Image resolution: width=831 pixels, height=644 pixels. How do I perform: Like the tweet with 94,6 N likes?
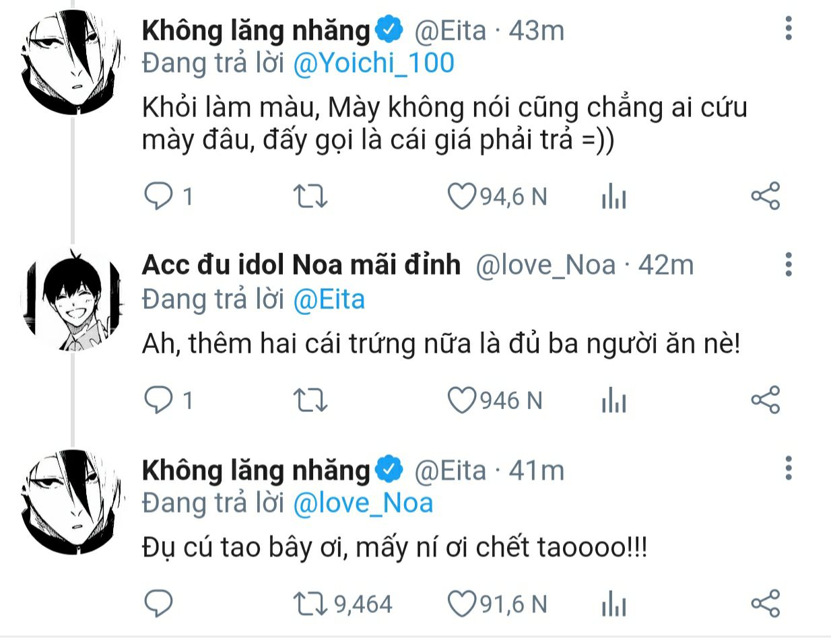(x=462, y=196)
